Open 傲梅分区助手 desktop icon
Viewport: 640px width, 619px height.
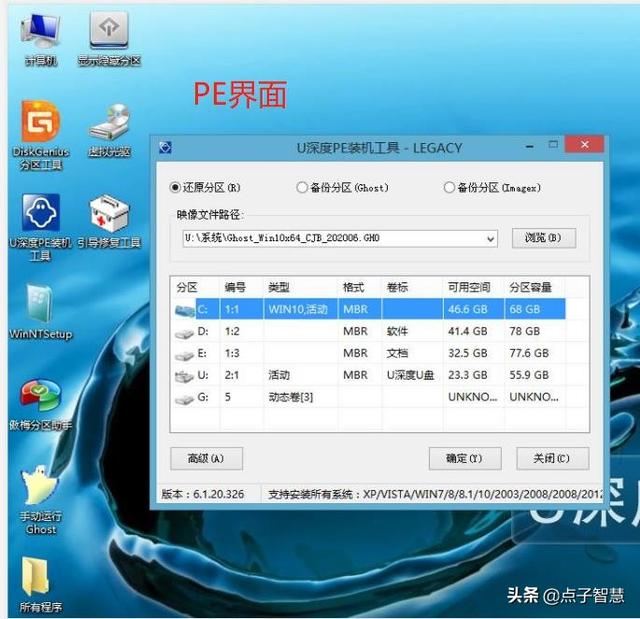(40, 405)
